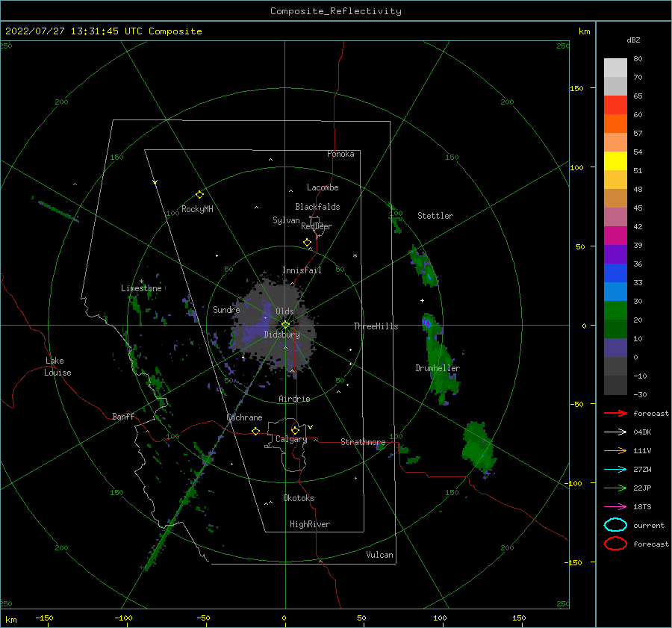
Task: Click the red forecast arrow in legend
Action: [615, 413]
